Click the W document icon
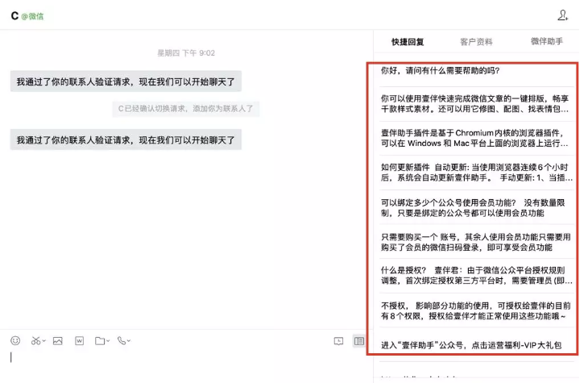Viewport: 588px width, 383px height. click(x=79, y=340)
